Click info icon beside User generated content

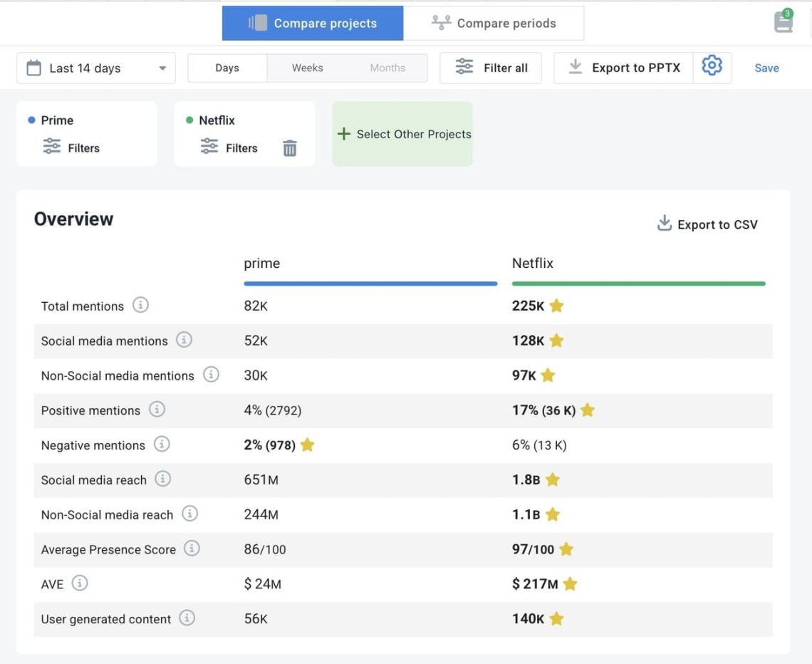(x=187, y=618)
